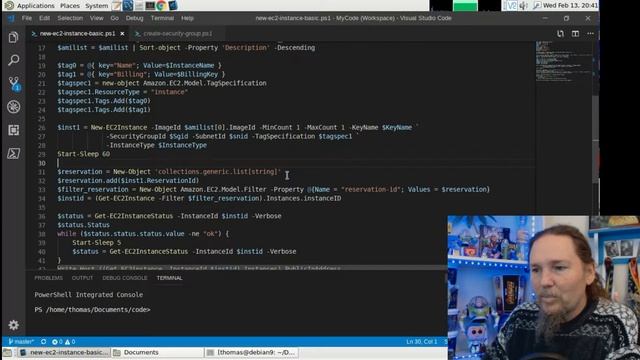Screen dimensions: 640x360
Task: Open the View menu
Action: tap(96, 18)
